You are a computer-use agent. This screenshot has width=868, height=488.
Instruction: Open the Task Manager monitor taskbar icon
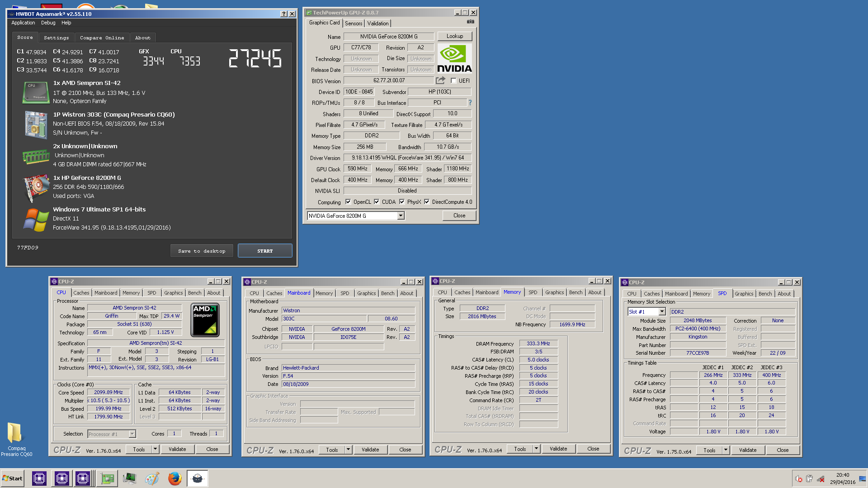tap(129, 479)
